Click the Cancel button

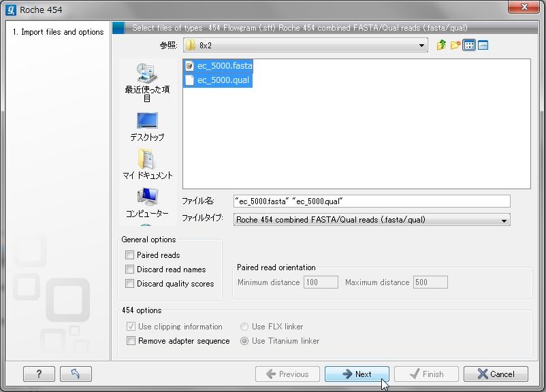click(496, 374)
